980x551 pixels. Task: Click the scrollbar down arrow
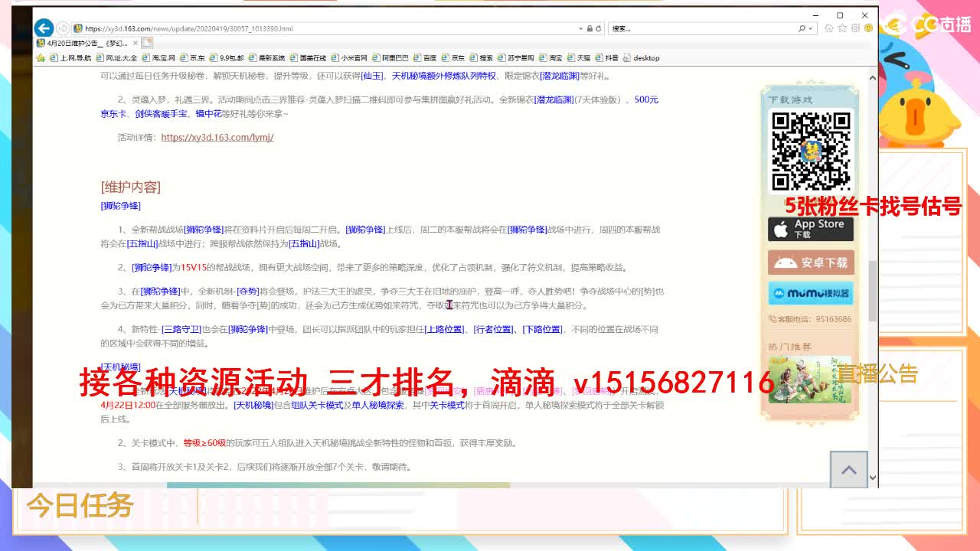pyautogui.click(x=872, y=478)
